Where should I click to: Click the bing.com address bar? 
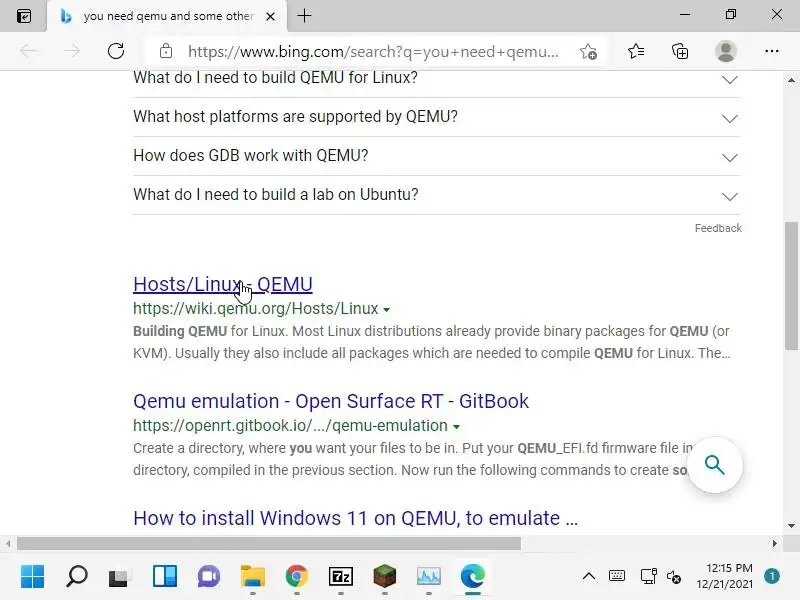pyautogui.click(x=373, y=52)
